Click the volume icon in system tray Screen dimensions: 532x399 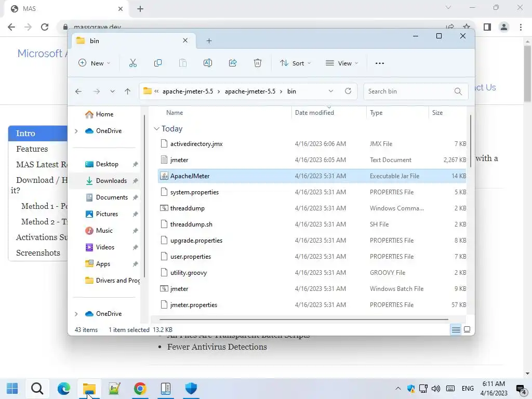436,389
